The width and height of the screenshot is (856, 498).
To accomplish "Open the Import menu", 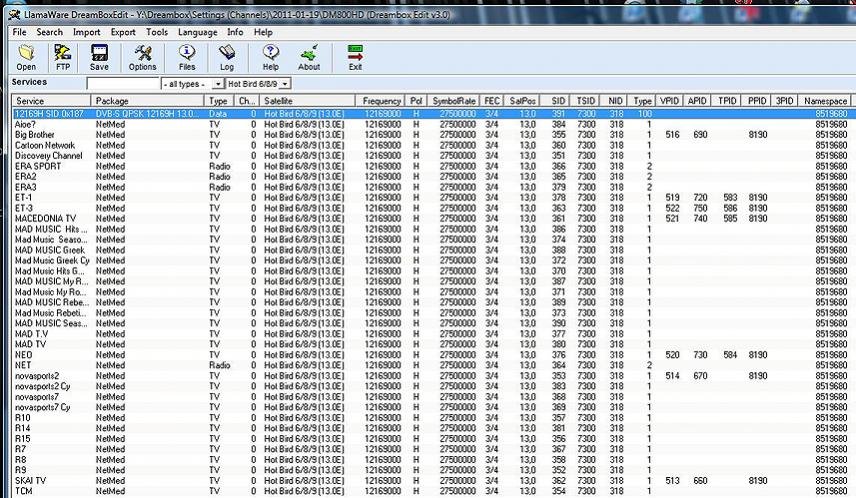I will tap(86, 32).
